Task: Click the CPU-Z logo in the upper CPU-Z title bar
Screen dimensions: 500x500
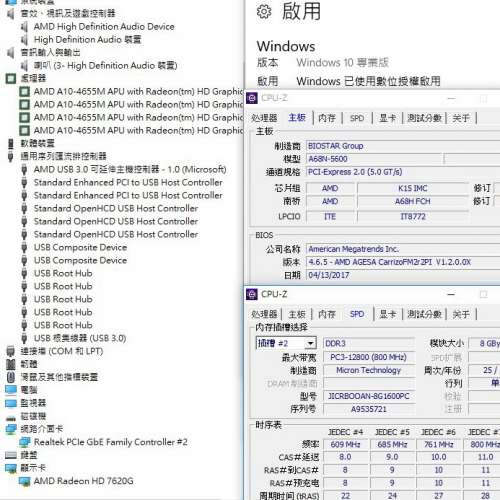Action: click(x=252, y=98)
